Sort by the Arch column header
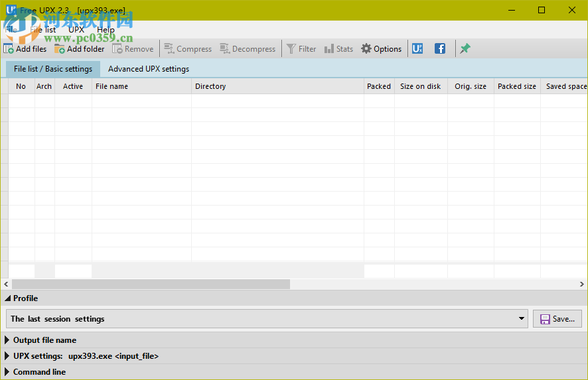Screen dimensions: 588x380 point(44,86)
